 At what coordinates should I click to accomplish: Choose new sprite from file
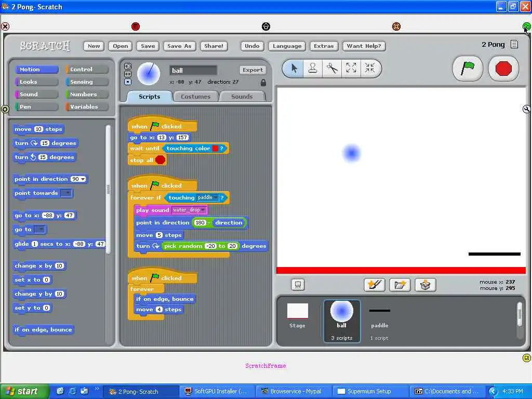click(x=400, y=285)
